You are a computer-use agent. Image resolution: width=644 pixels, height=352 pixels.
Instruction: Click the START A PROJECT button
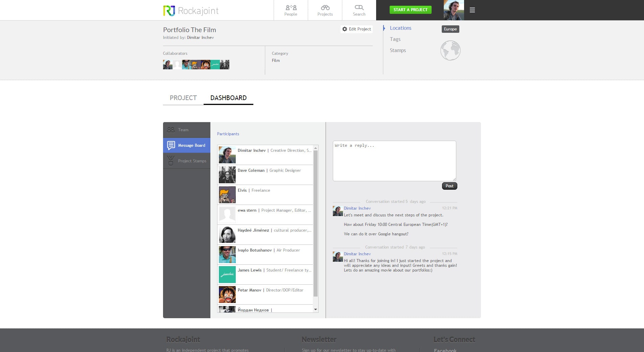[x=410, y=10]
